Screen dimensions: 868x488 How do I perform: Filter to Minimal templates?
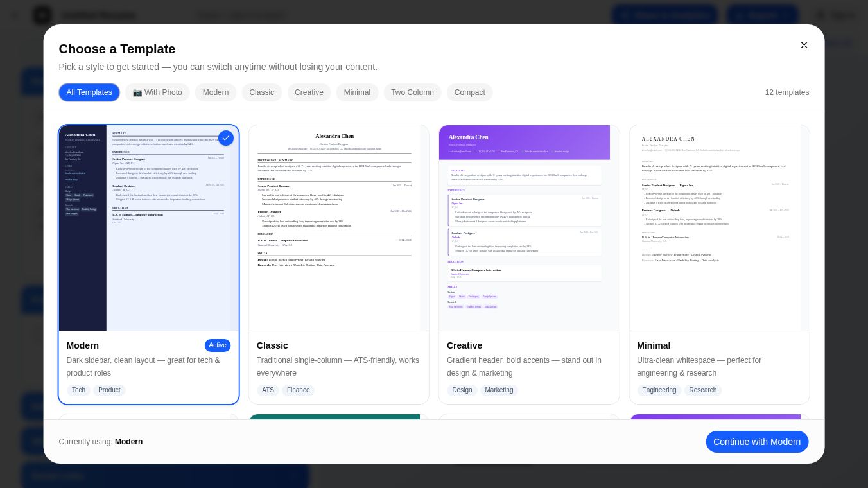[x=357, y=92]
